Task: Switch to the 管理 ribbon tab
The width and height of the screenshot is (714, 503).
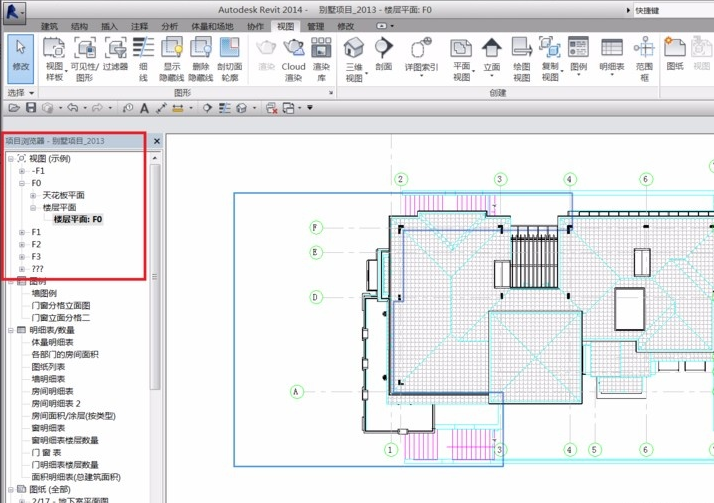Action: tap(316, 26)
